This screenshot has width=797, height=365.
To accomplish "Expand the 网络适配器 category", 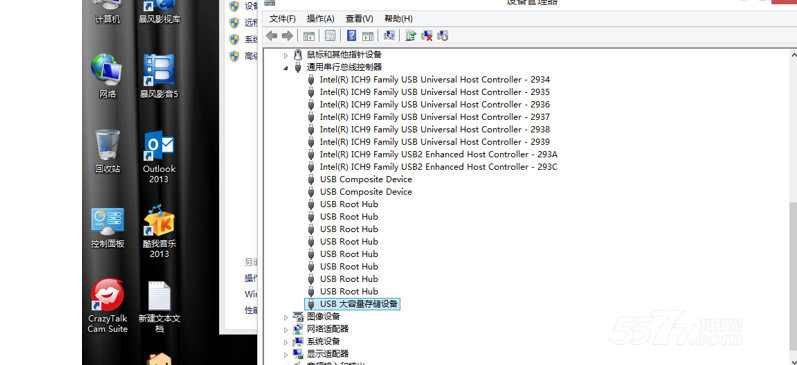I will pyautogui.click(x=285, y=329).
